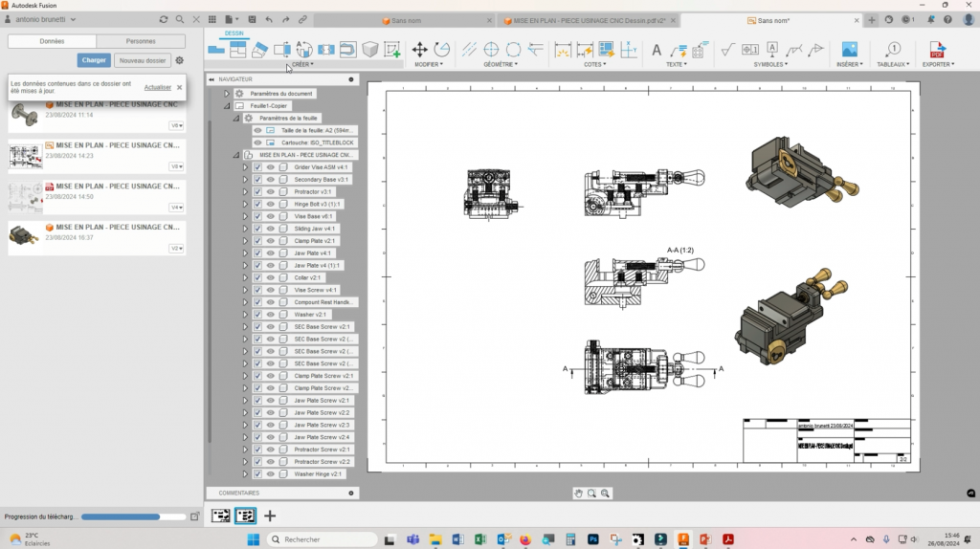Image resolution: width=980 pixels, height=549 pixels.
Task: Select the Surface Texture symbol tool
Action: click(x=727, y=50)
